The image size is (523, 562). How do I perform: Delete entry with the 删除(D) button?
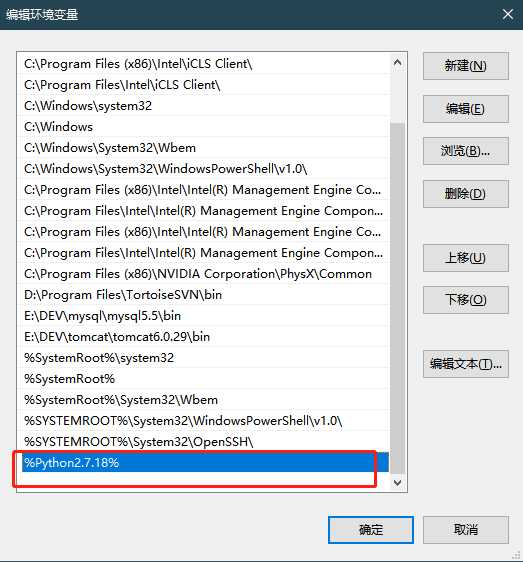click(x=466, y=194)
